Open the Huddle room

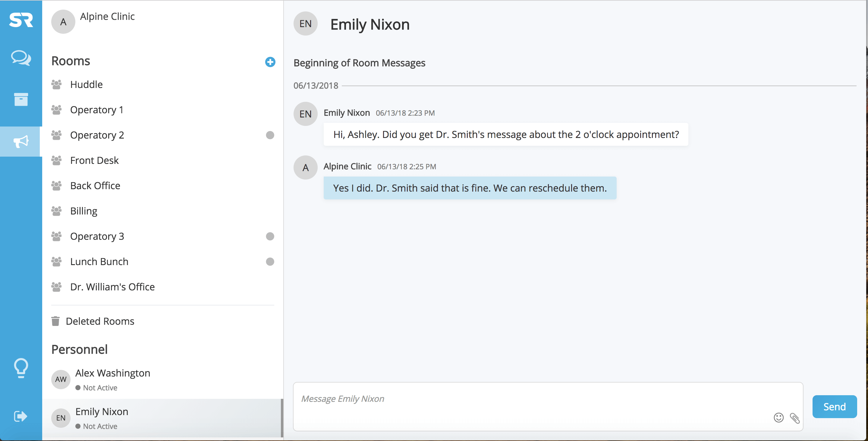[86, 85]
